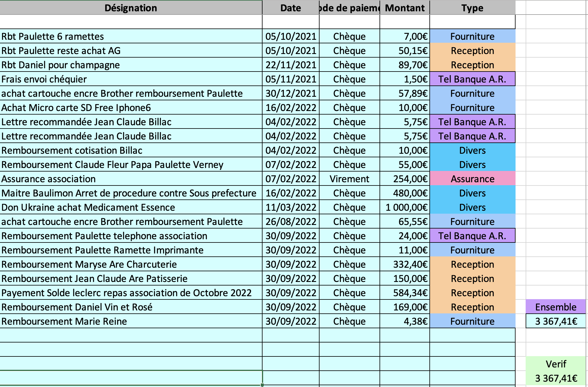
Task: Select Divers type for Don Ukraine row
Action: point(472,207)
